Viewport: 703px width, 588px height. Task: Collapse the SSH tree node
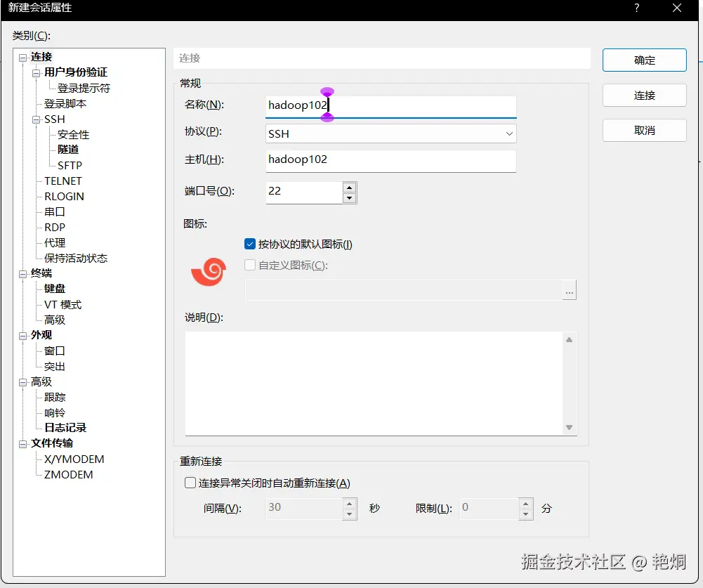click(37, 119)
